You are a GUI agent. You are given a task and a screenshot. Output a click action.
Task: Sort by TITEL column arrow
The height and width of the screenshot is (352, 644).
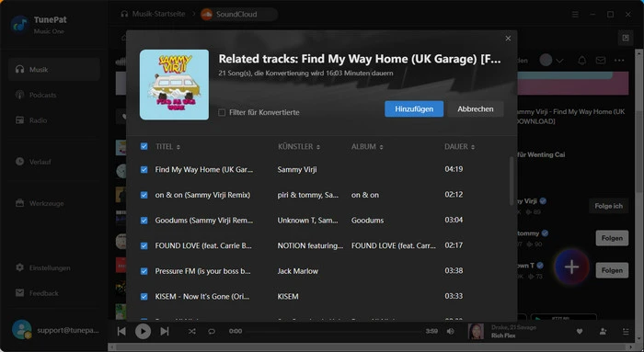[x=178, y=147]
